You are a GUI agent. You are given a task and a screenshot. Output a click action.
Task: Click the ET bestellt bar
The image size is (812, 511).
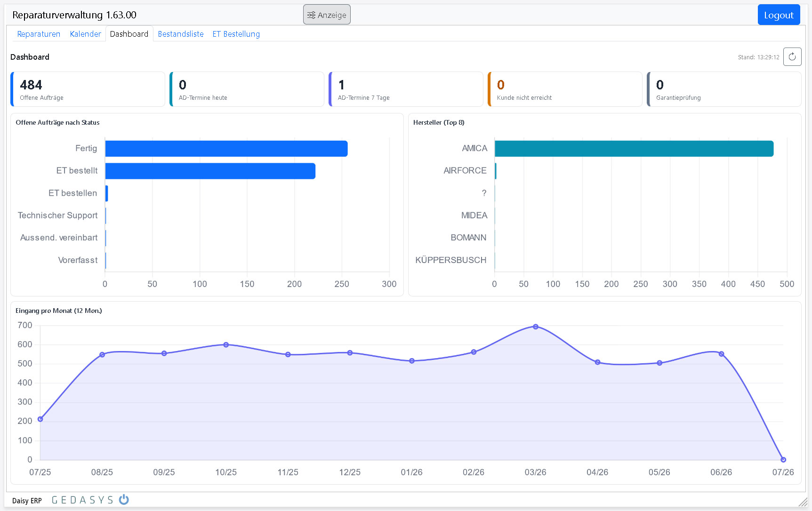210,171
